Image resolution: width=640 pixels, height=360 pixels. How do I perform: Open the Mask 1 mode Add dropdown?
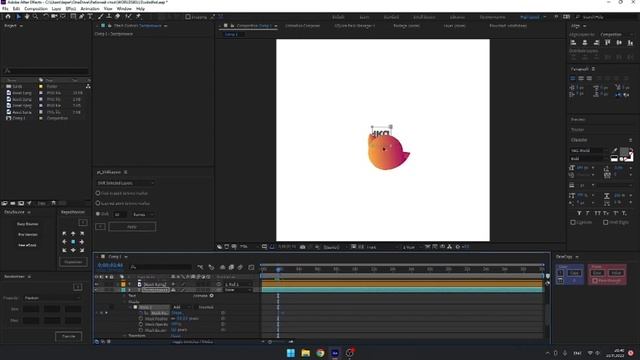[x=181, y=307]
